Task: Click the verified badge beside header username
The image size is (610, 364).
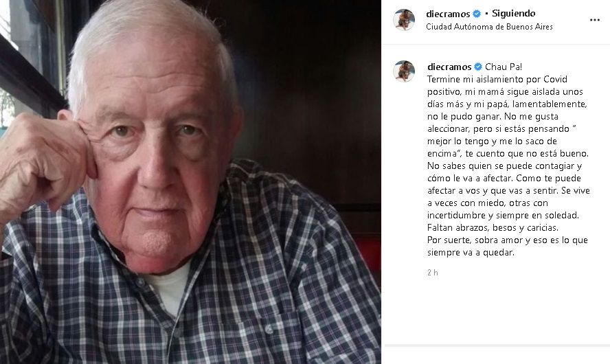Action: point(477,14)
